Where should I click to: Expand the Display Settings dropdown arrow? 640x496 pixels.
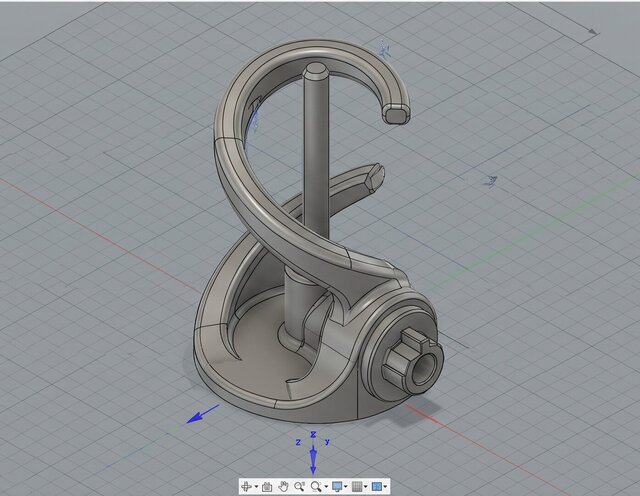click(346, 486)
